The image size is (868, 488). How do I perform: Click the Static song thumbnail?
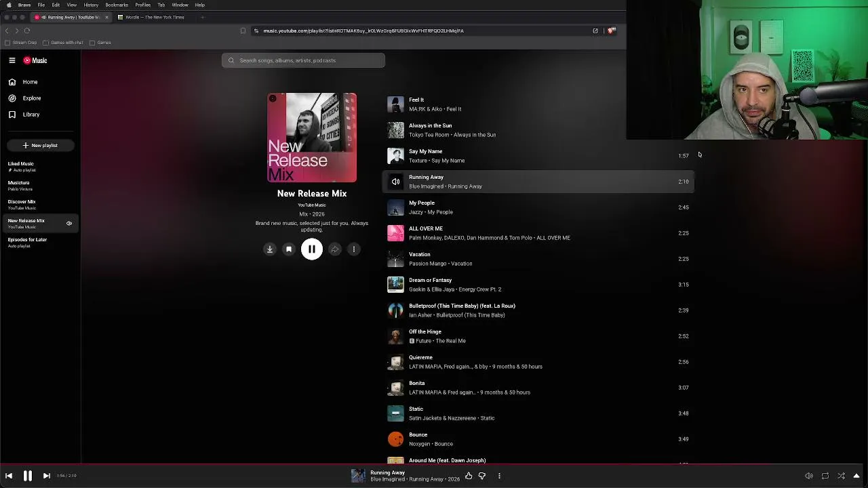click(x=395, y=413)
